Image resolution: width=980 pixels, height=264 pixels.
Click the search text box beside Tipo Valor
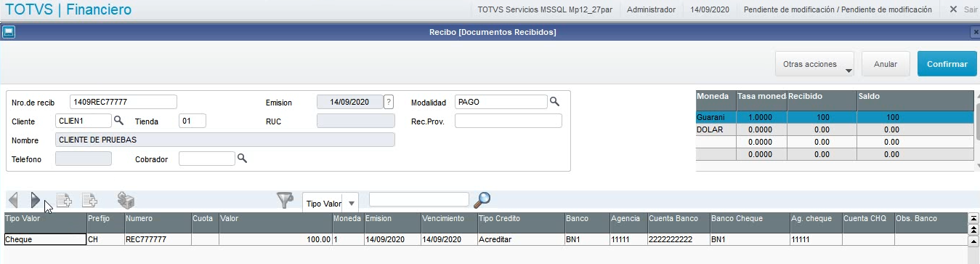419,199
